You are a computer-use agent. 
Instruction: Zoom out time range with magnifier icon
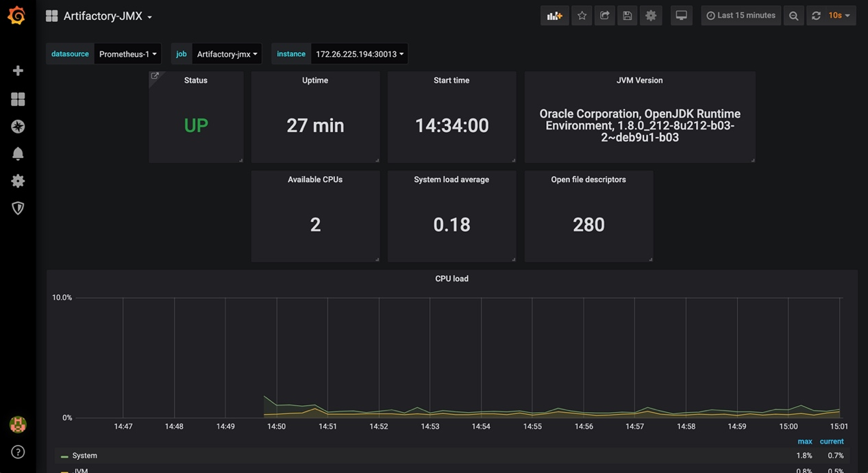pyautogui.click(x=793, y=16)
